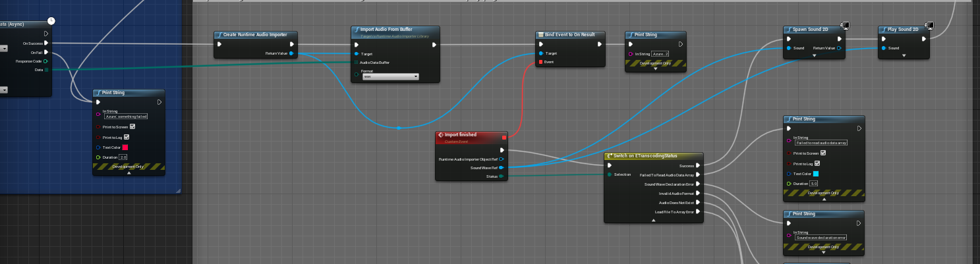980x264 pixels.
Task: Click Sound Wave Declaration Error pin
Action: [698, 184]
